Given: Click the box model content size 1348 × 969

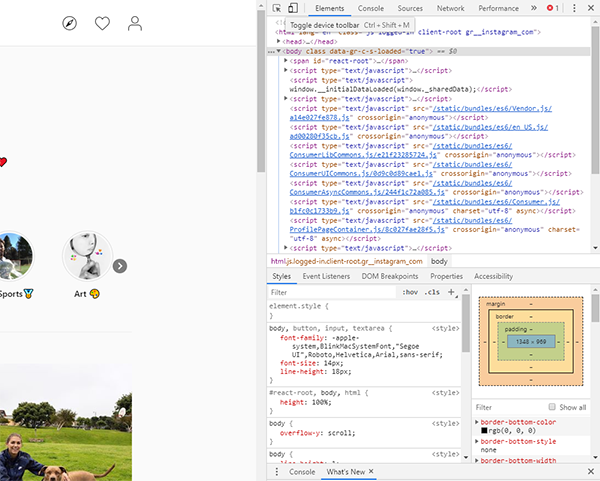Looking at the screenshot, I should click(x=531, y=341).
